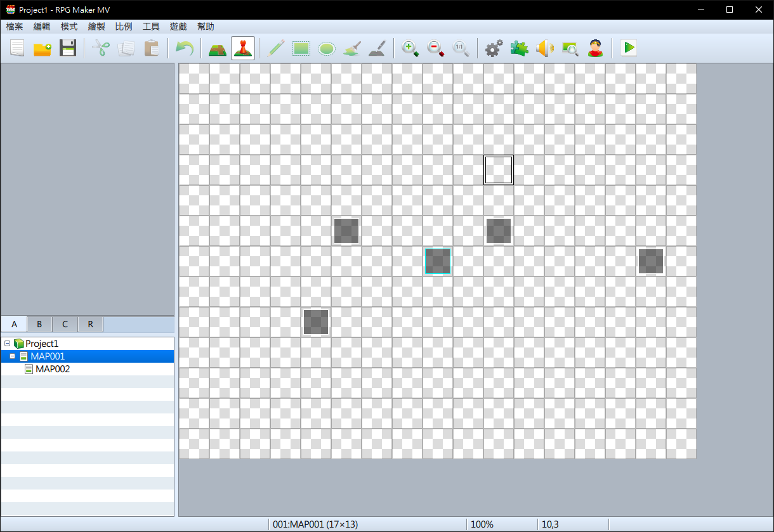Viewport: 774px width, 532px height.
Task: Start playtest with the green play button
Action: 629,48
